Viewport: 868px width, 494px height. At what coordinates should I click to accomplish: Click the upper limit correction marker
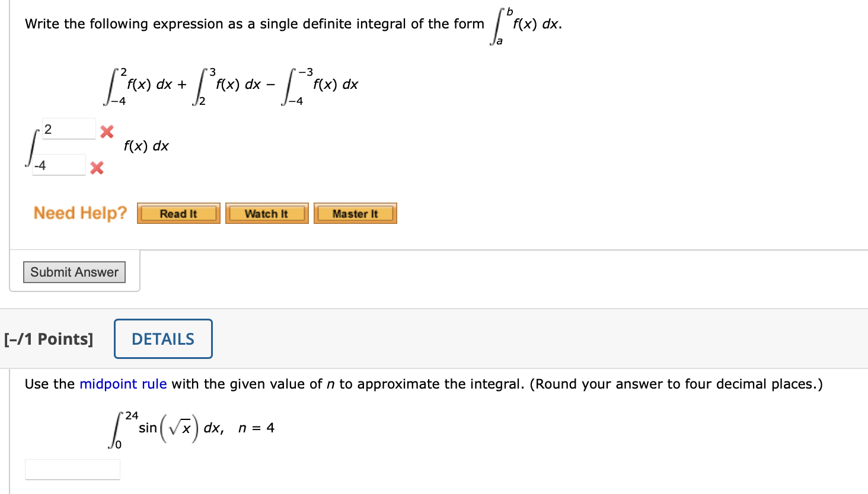[x=106, y=133]
